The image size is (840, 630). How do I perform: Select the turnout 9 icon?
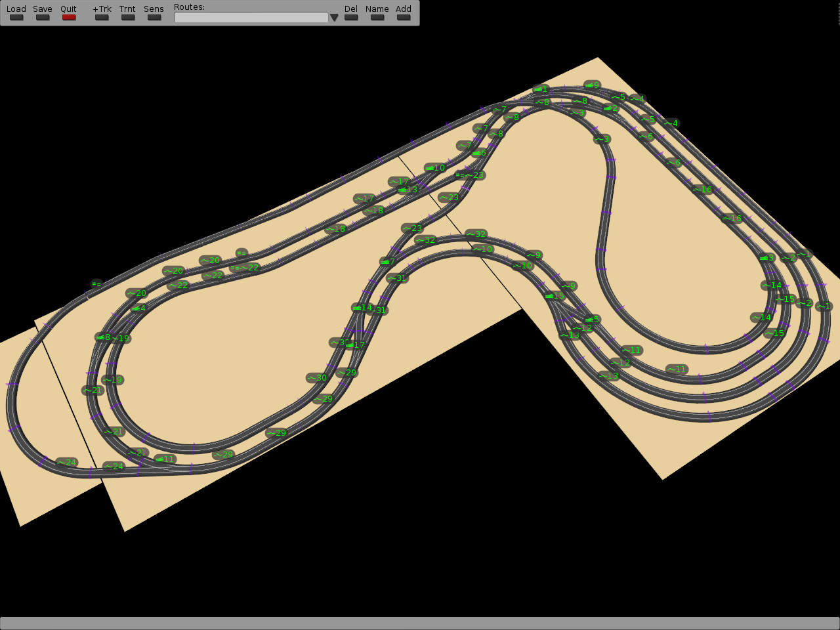click(x=592, y=85)
